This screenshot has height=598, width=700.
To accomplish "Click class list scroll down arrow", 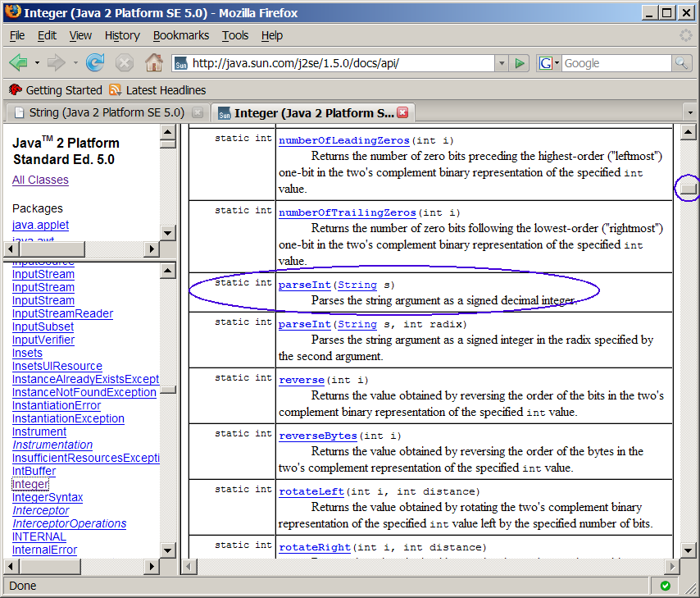I will click(x=167, y=550).
